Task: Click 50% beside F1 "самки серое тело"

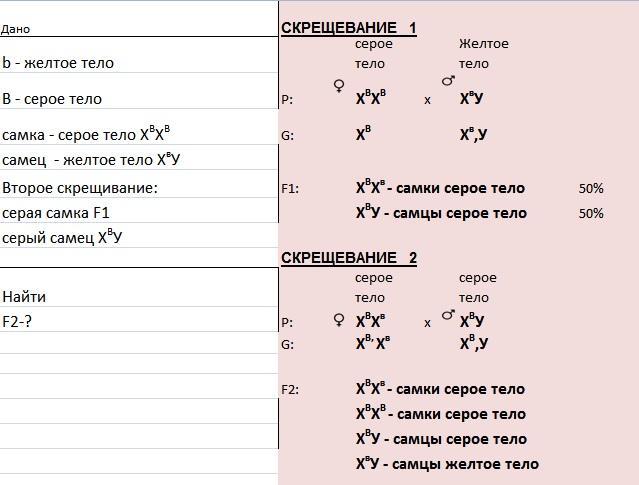Action: [591, 188]
